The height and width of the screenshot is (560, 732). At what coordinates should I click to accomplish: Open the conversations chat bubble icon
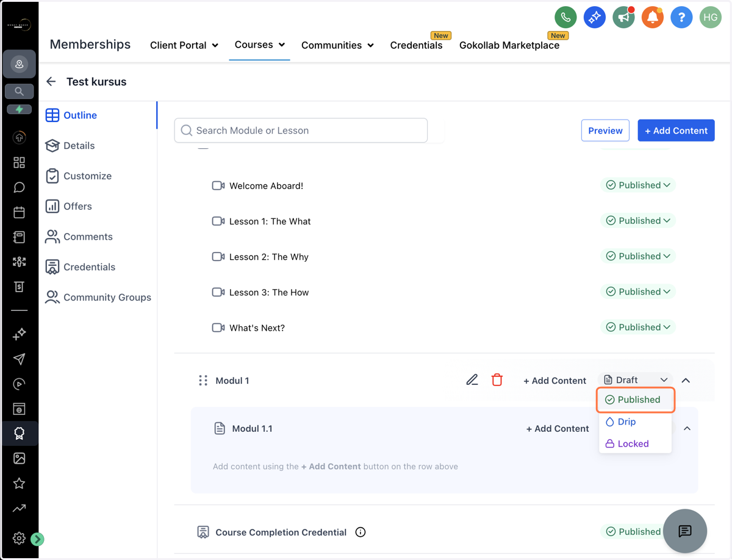(20, 187)
